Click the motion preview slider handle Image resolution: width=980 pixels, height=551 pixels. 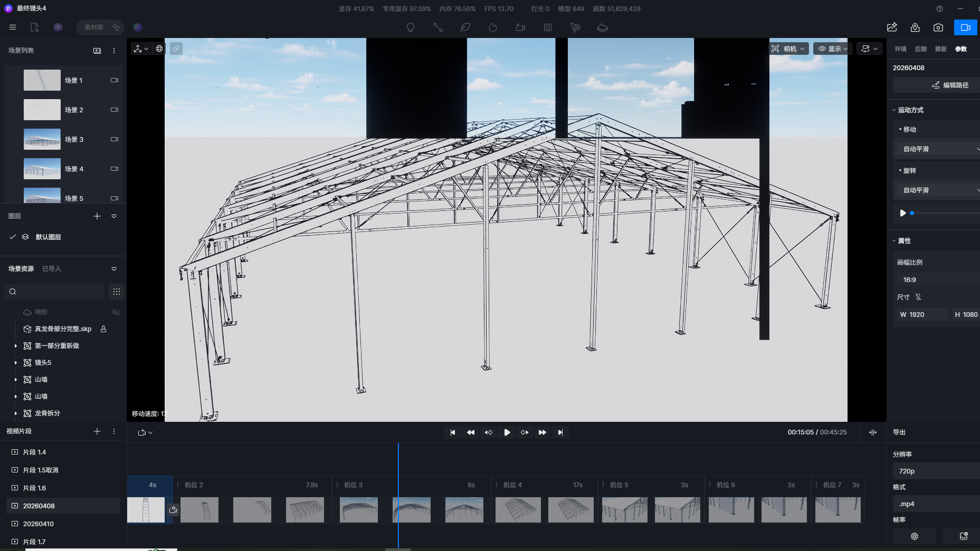[912, 213]
